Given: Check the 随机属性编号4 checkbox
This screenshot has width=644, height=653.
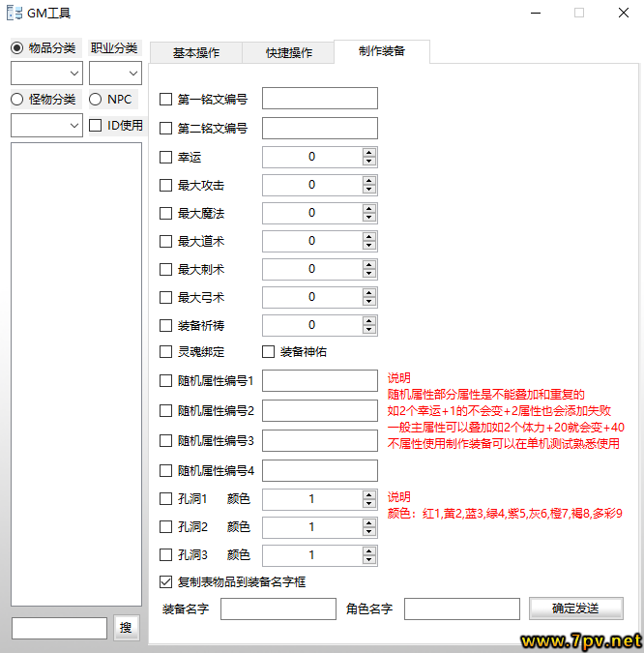Looking at the screenshot, I should point(165,470).
